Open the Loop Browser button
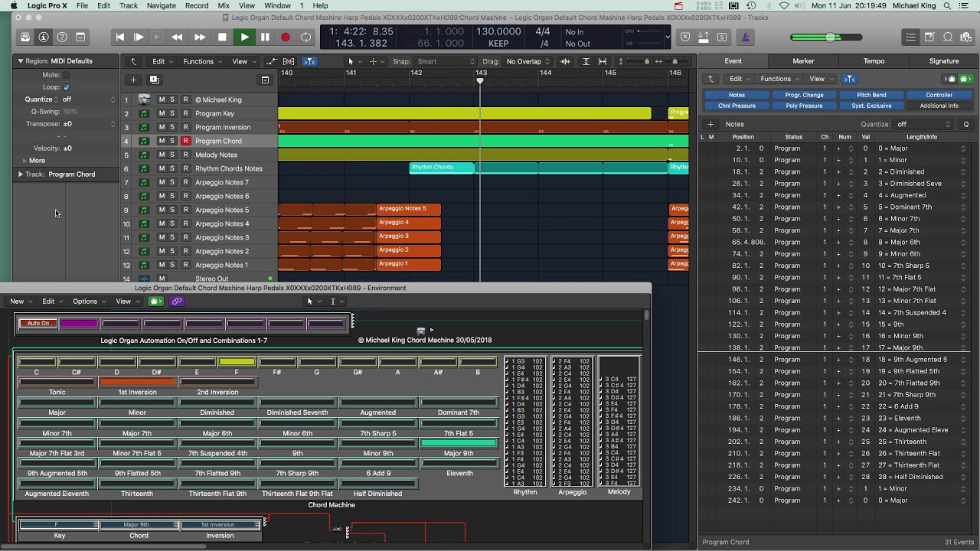 click(948, 37)
